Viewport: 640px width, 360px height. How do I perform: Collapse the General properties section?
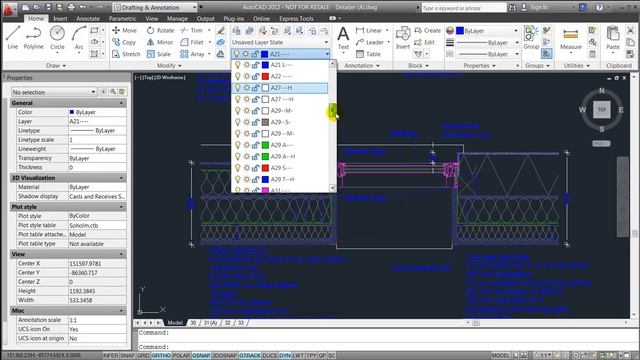(121, 103)
